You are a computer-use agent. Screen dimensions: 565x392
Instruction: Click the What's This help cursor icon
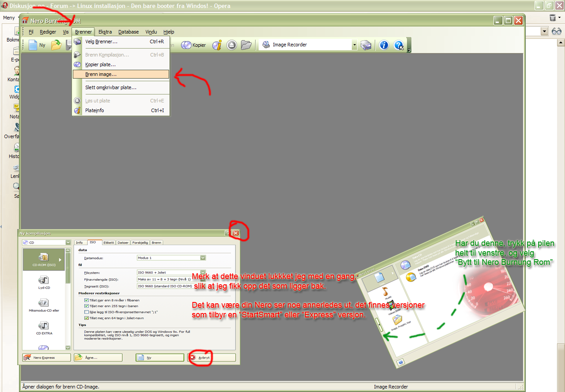399,45
